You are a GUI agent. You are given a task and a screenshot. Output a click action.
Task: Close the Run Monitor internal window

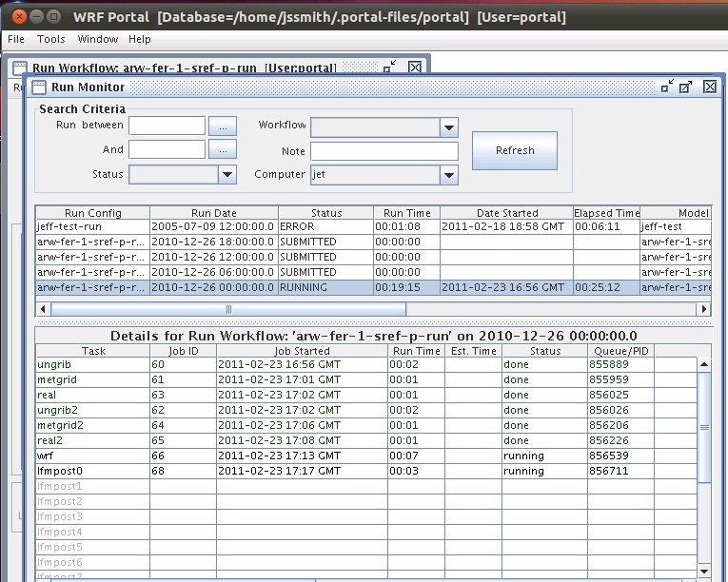pyautogui.click(x=710, y=87)
